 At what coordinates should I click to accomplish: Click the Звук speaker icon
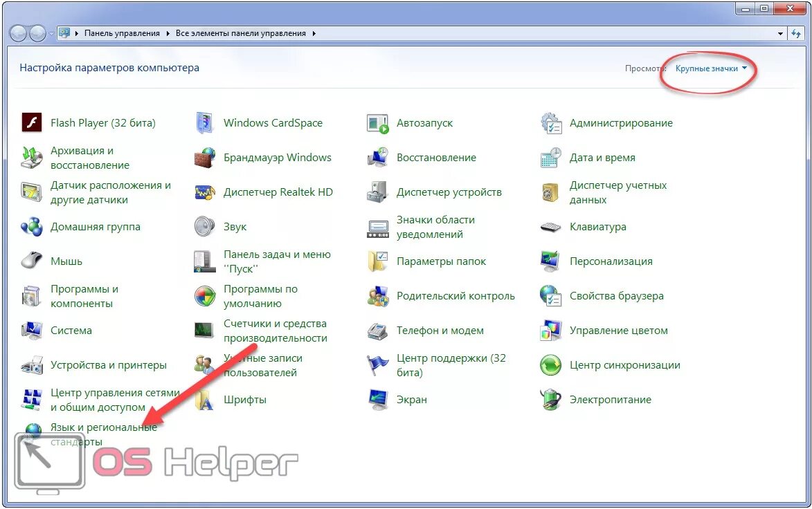coord(204,227)
